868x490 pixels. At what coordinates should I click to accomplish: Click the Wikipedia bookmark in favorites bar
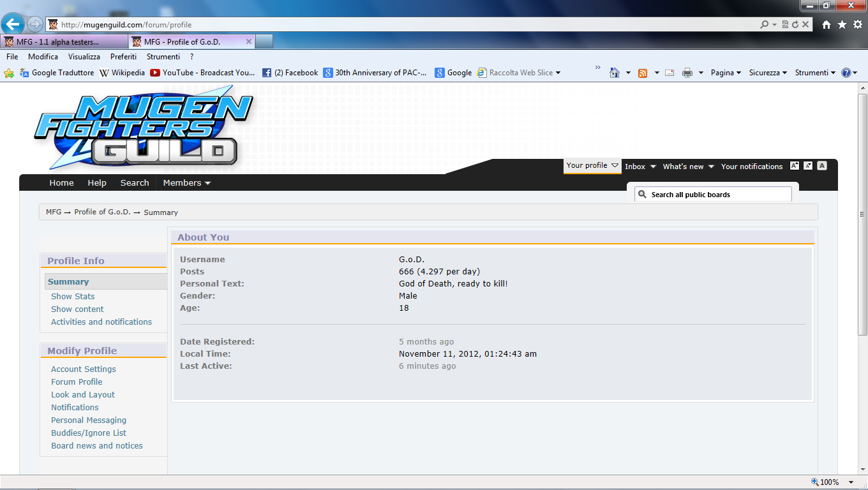click(122, 73)
